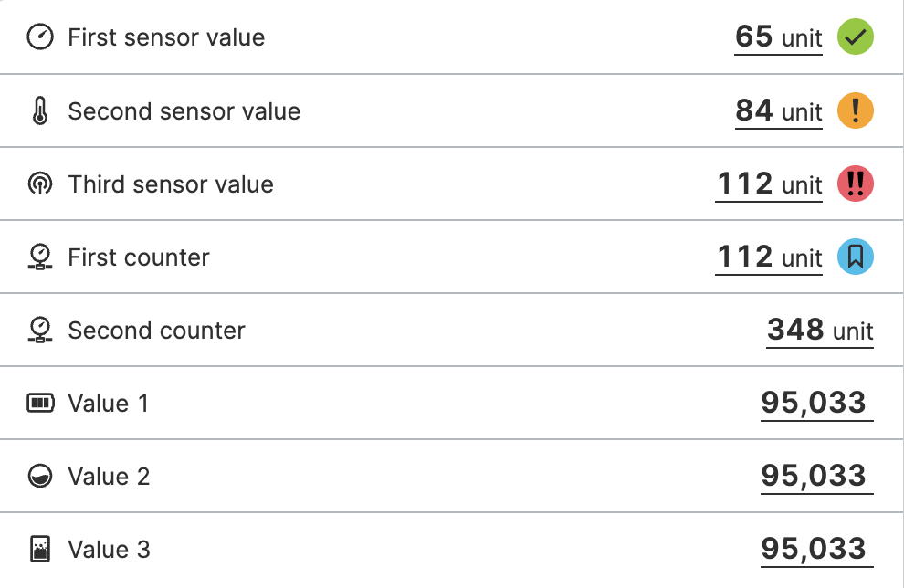Open the underlined 65 unit value
The height and width of the screenshot is (588, 904).
pyautogui.click(x=778, y=38)
